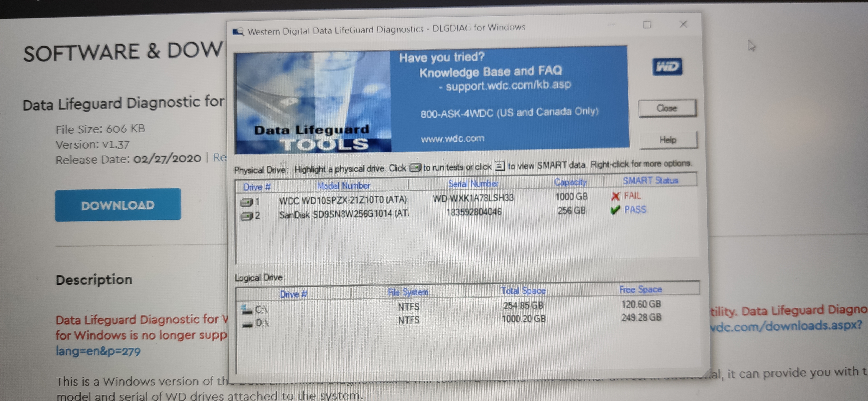Click NTFS file system for C:\

tap(408, 307)
